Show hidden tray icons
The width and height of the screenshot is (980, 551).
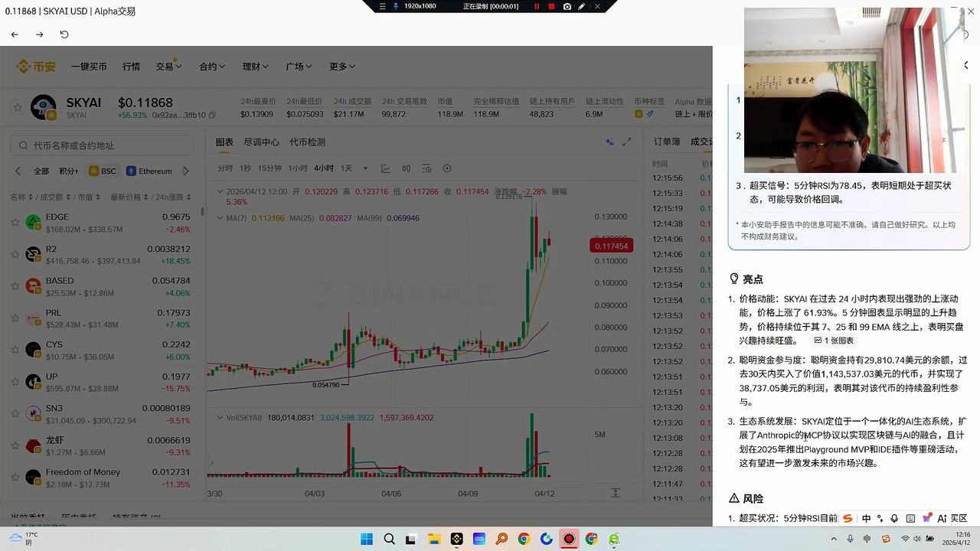point(835,539)
